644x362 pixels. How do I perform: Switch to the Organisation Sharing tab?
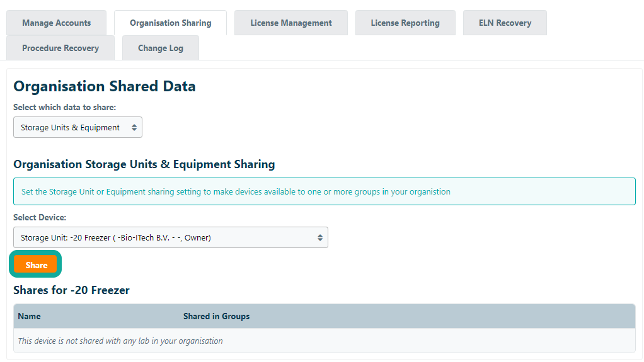170,23
